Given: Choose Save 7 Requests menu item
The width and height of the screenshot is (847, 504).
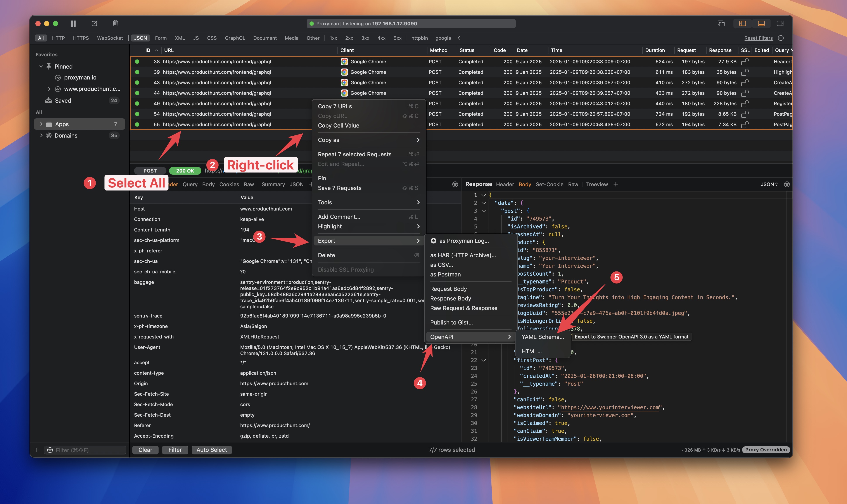Looking at the screenshot, I should click(368, 188).
